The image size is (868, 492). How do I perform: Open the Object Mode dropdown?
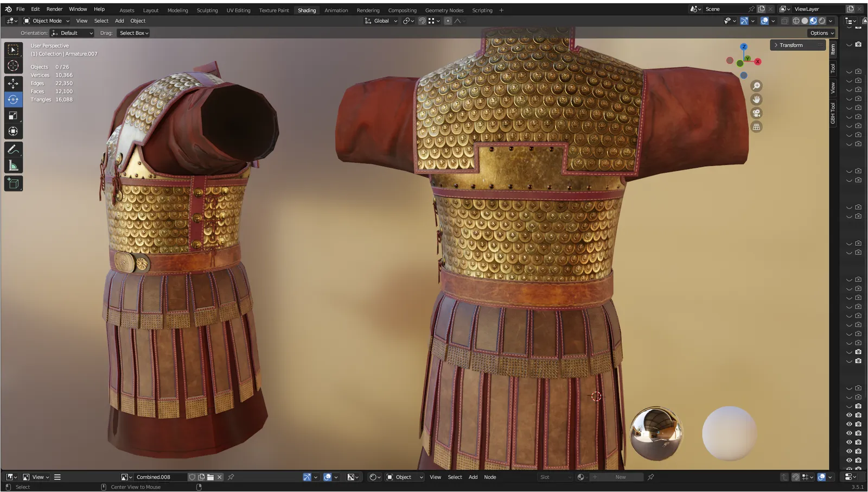[x=46, y=21]
